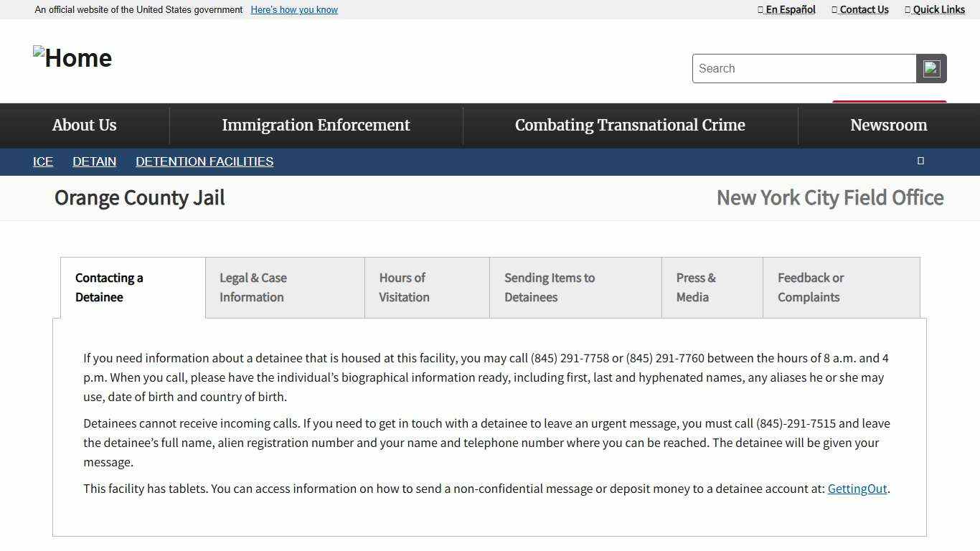Click the Quick Links icon
Image resolution: width=980 pixels, height=551 pixels.
pos(907,9)
